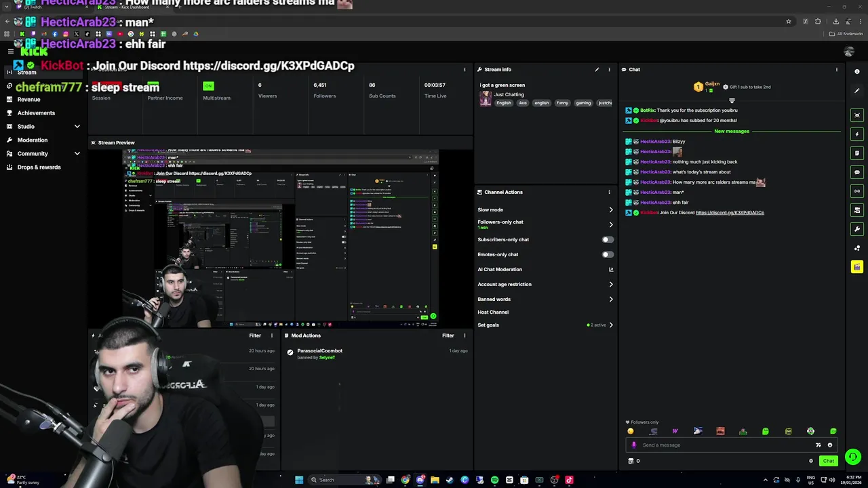Image resolution: width=868 pixels, height=488 pixels.
Task: Click the info icon in right toolbar
Action: pos(857,71)
